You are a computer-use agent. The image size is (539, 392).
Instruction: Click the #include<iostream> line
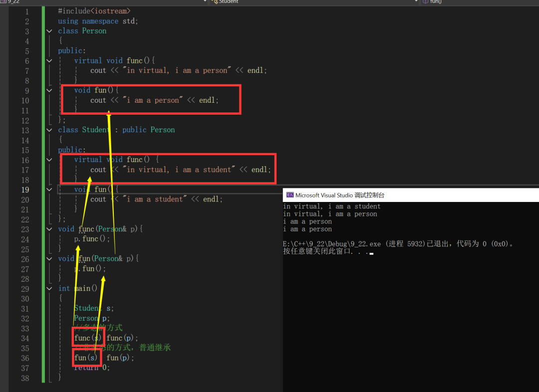point(94,11)
